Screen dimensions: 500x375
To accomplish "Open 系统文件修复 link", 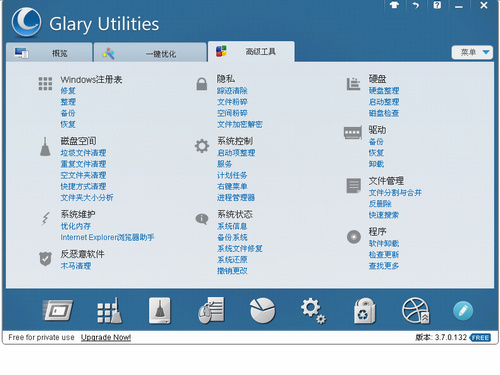I will point(240,248).
